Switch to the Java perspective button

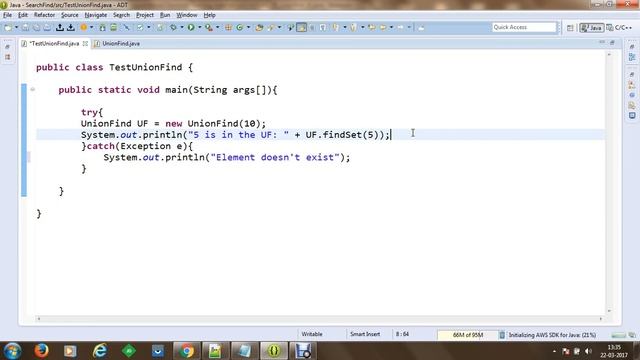[x=591, y=28]
